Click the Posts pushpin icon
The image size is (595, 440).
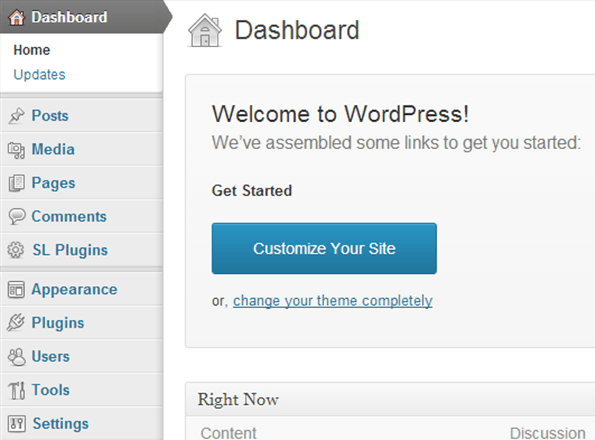16,116
